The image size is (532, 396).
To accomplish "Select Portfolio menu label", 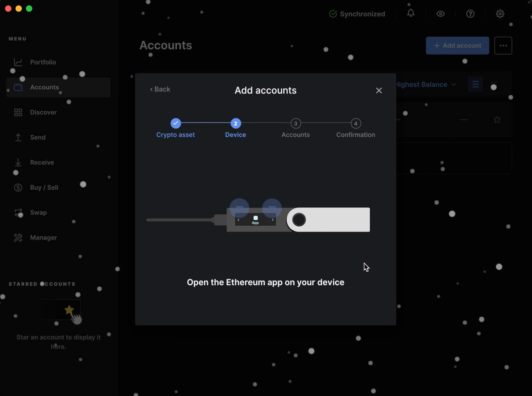I will click(43, 62).
